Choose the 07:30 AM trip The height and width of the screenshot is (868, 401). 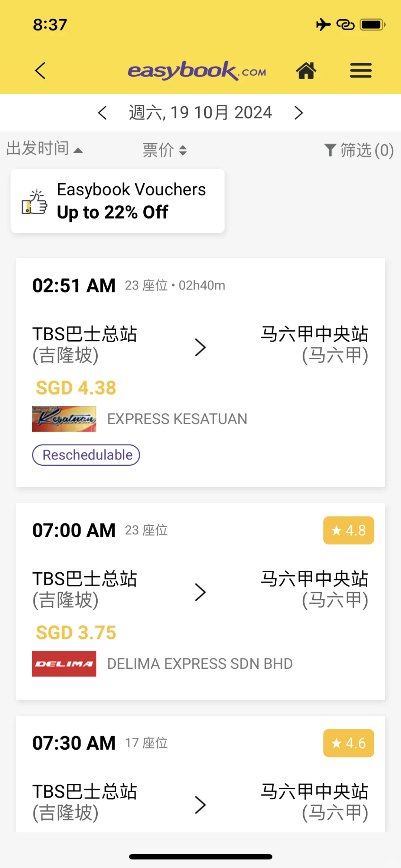200,774
